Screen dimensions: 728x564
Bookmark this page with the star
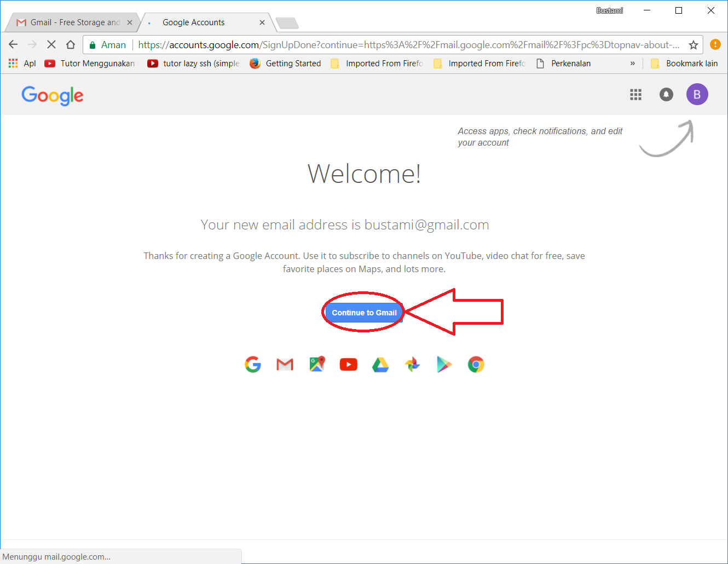pyautogui.click(x=694, y=45)
